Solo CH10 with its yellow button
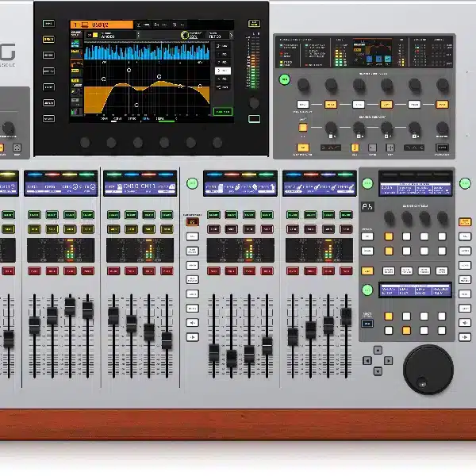The width and height of the screenshot is (476, 476). (x=131, y=229)
